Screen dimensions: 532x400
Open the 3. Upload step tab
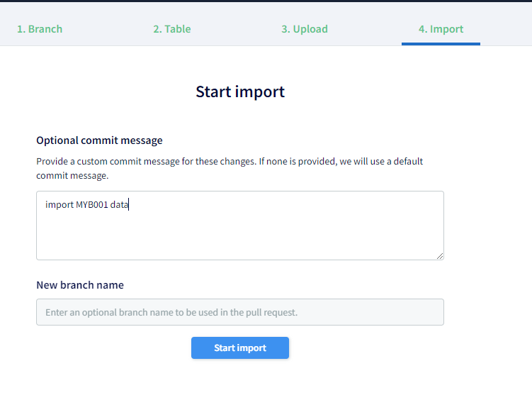pos(305,29)
